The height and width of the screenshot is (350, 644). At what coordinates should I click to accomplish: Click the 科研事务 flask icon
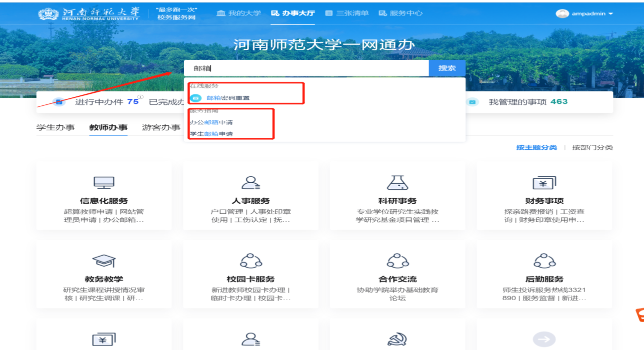(397, 183)
